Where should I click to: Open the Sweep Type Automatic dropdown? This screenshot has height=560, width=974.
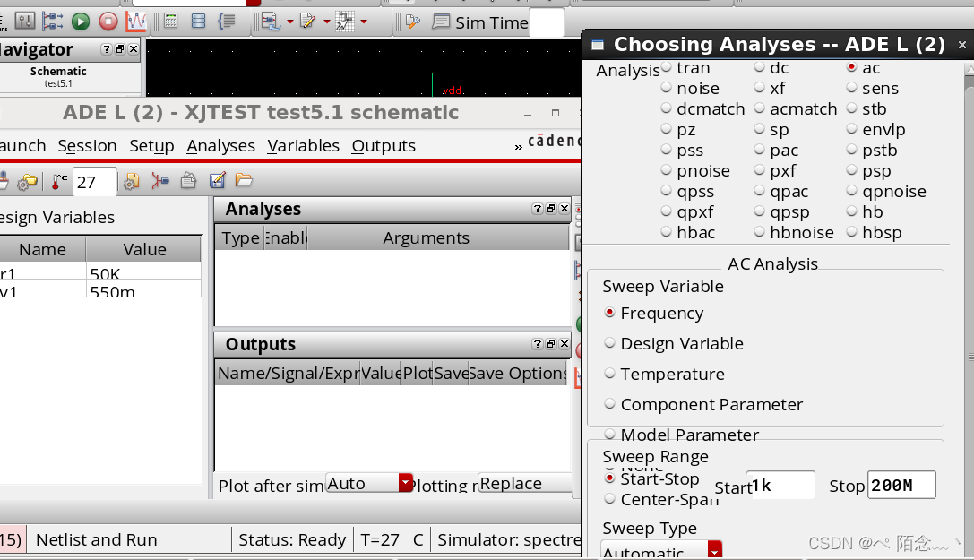click(x=661, y=550)
